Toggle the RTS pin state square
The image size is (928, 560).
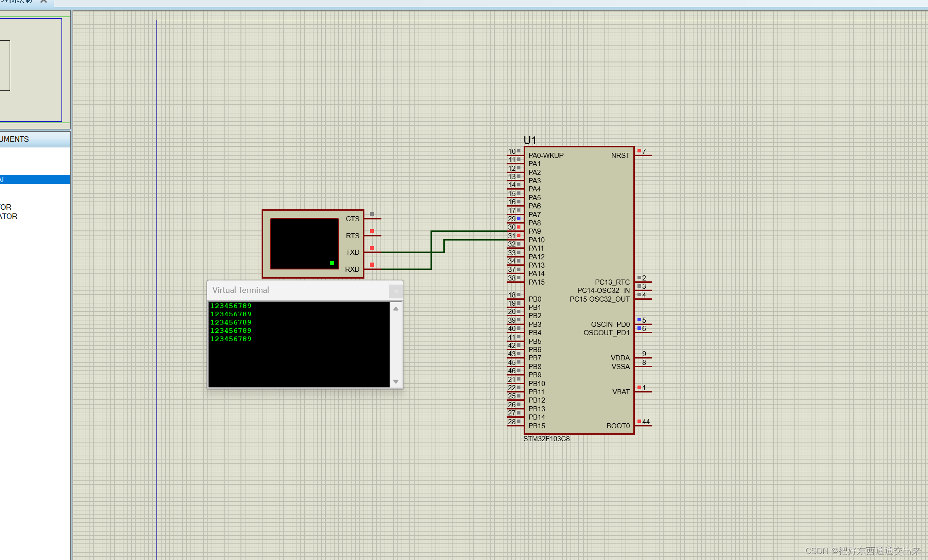[372, 230]
